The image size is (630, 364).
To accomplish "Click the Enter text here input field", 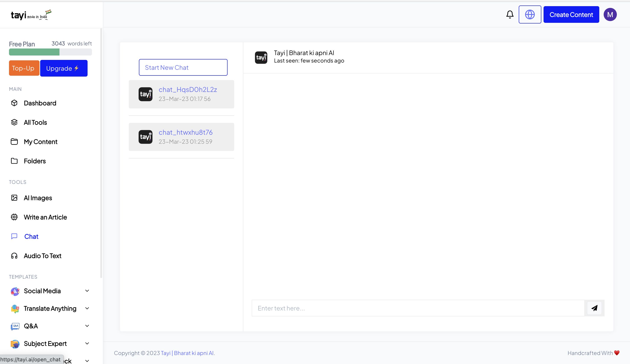I will pos(418,308).
